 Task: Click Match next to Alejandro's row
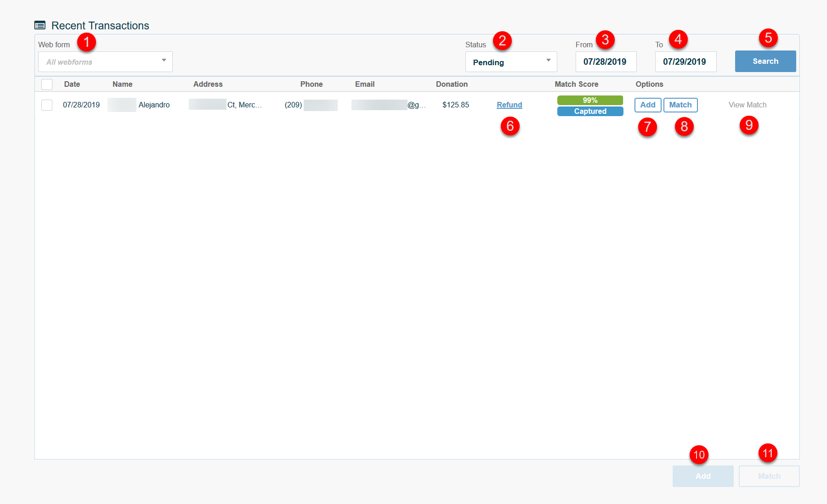click(680, 105)
